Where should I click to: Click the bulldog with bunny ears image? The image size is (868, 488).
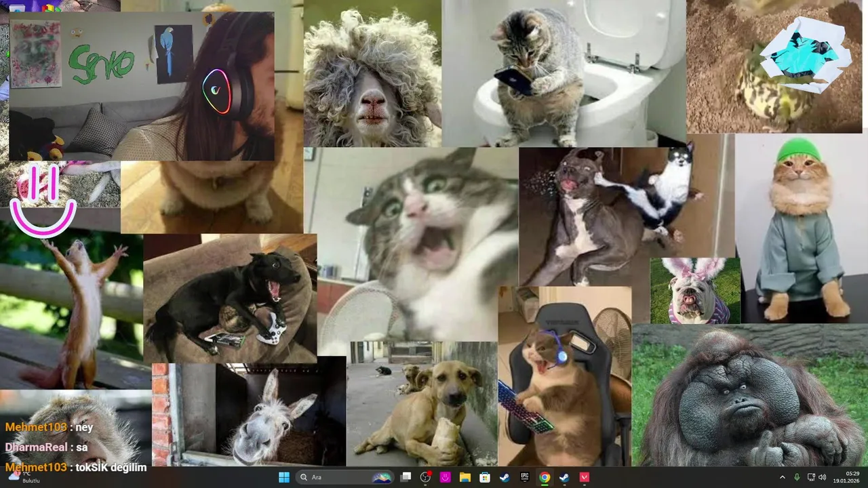tap(695, 290)
